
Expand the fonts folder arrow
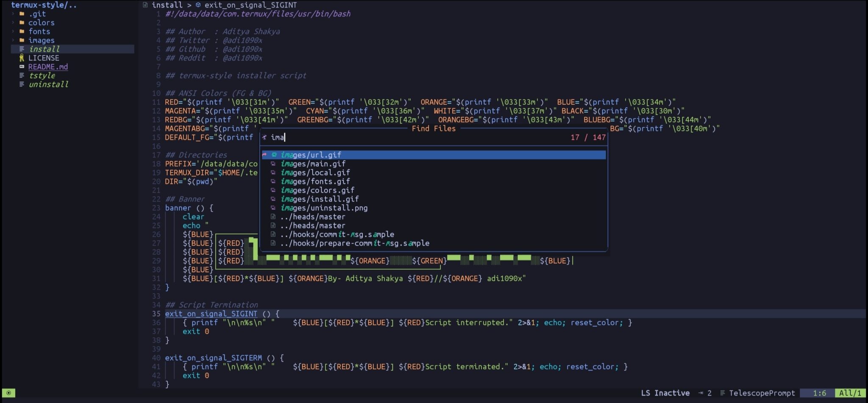[13, 31]
